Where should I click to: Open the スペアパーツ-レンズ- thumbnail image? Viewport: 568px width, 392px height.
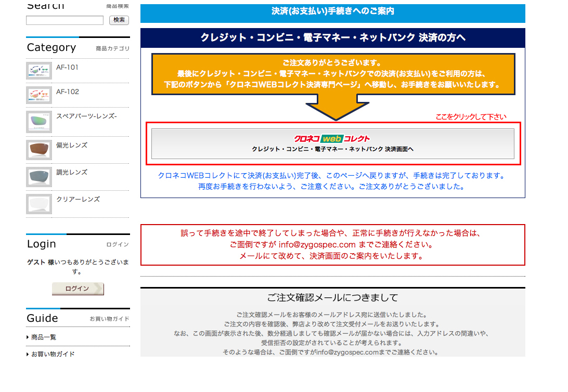(39, 122)
